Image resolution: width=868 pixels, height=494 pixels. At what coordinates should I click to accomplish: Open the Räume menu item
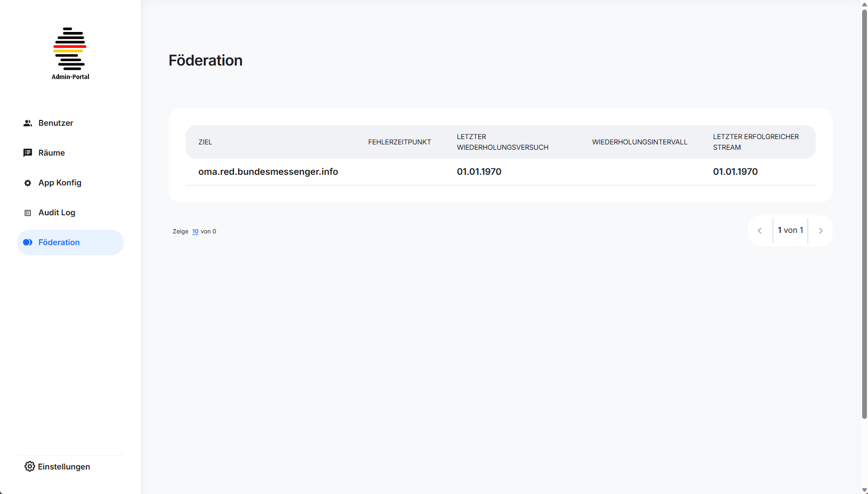70,153
